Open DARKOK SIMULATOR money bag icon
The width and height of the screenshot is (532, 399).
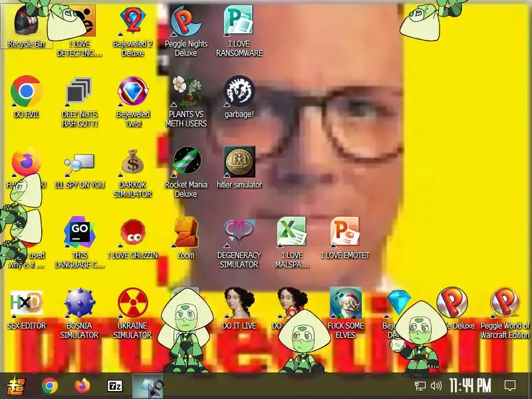click(x=132, y=173)
